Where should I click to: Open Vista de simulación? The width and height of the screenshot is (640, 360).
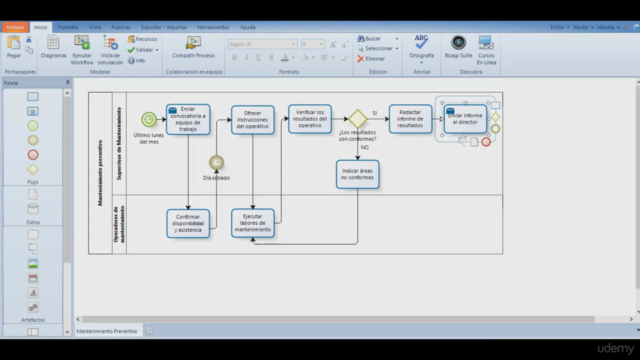click(x=110, y=50)
